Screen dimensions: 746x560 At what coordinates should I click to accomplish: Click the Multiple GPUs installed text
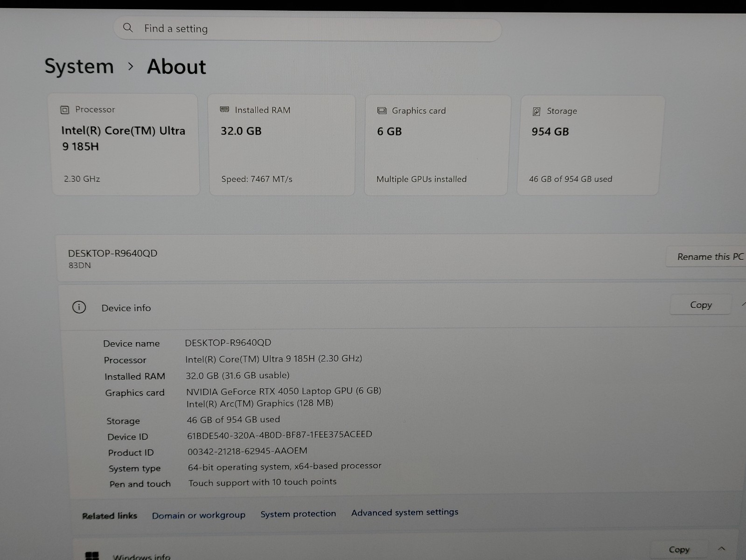421,179
